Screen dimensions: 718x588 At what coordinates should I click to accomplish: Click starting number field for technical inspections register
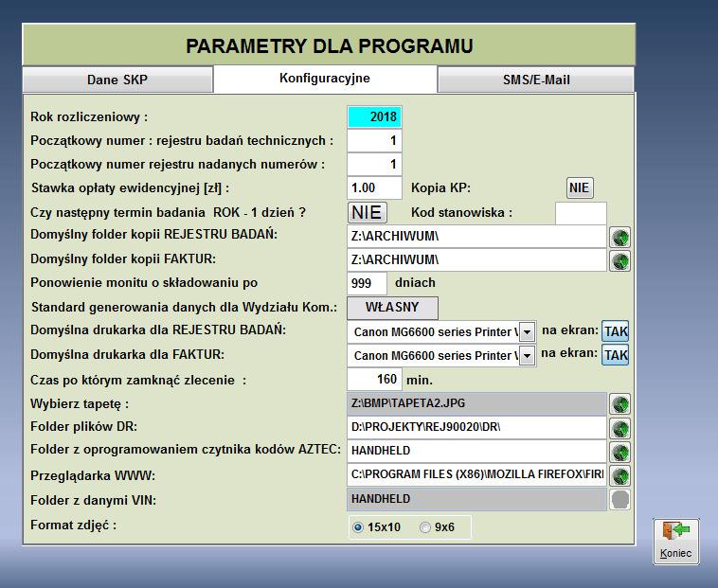click(374, 140)
